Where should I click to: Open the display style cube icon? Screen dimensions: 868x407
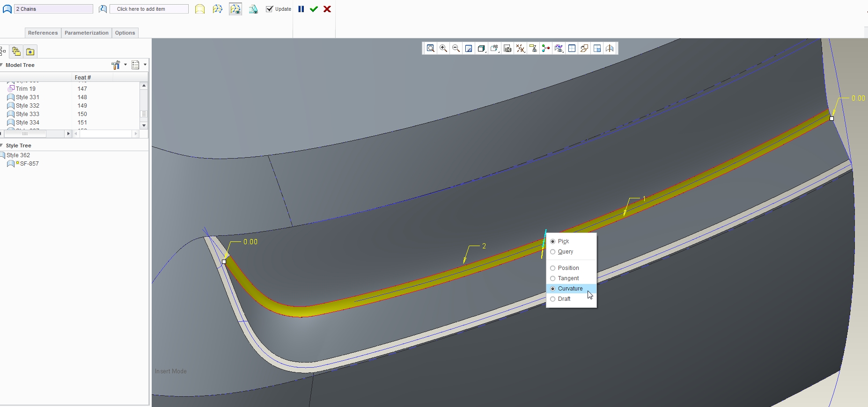pyautogui.click(x=481, y=48)
